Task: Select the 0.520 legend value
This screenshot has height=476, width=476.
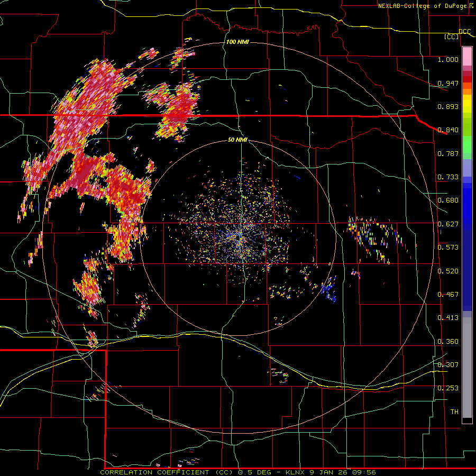Action: (448, 271)
